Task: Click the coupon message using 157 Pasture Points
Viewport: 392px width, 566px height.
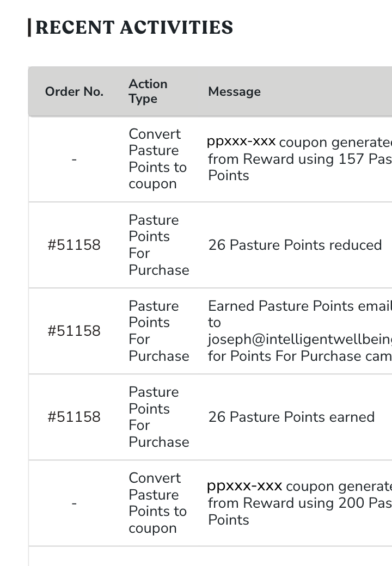Action: coord(299,159)
